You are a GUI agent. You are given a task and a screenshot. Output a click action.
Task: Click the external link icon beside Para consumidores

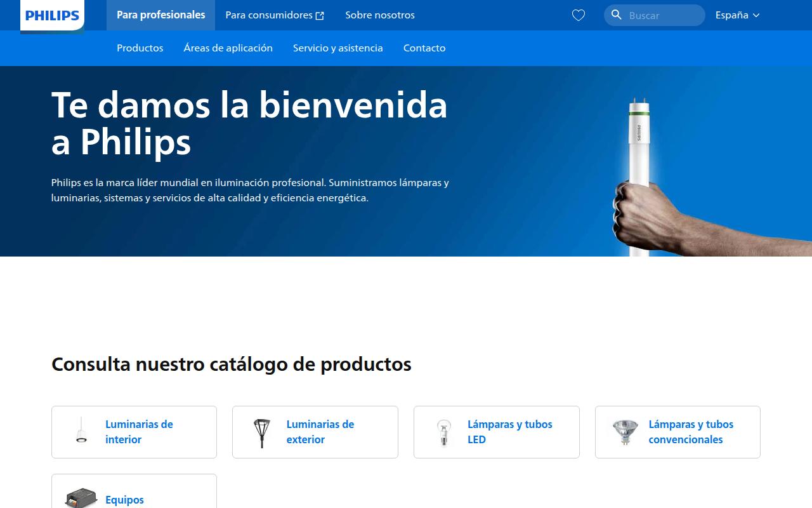(x=320, y=16)
